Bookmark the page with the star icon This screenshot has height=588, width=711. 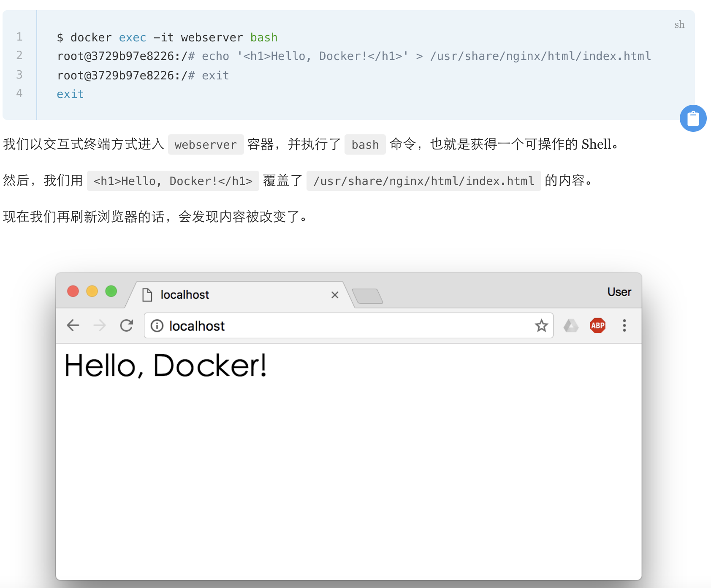point(541,326)
